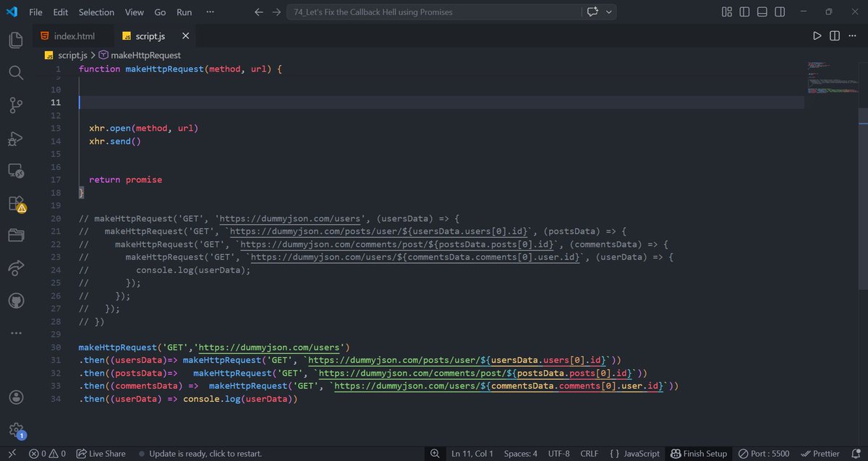Open the Source Control view

tap(16, 105)
